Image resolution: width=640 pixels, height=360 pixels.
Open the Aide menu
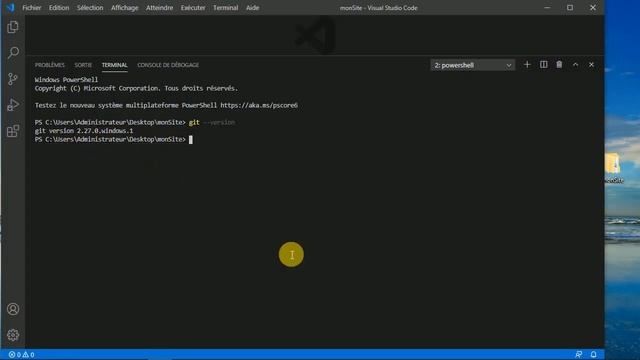(x=252, y=8)
